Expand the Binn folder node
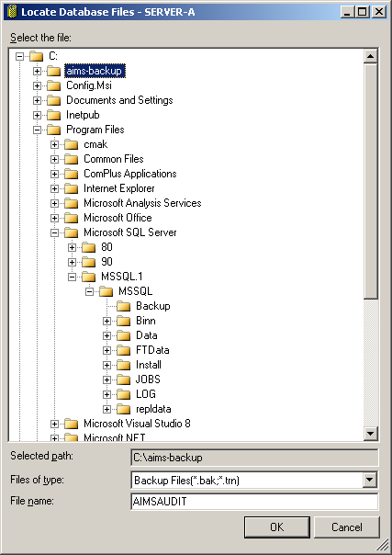This screenshot has width=392, height=555. point(106,321)
